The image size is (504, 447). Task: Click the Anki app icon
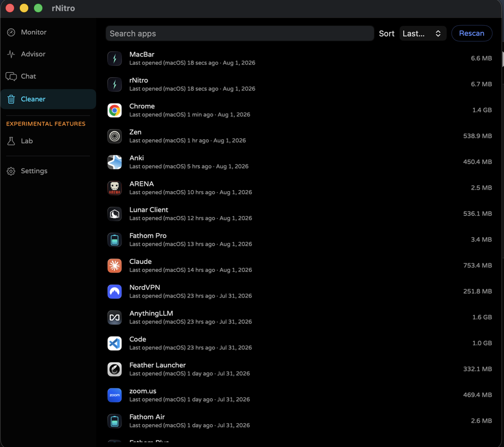click(x=114, y=162)
